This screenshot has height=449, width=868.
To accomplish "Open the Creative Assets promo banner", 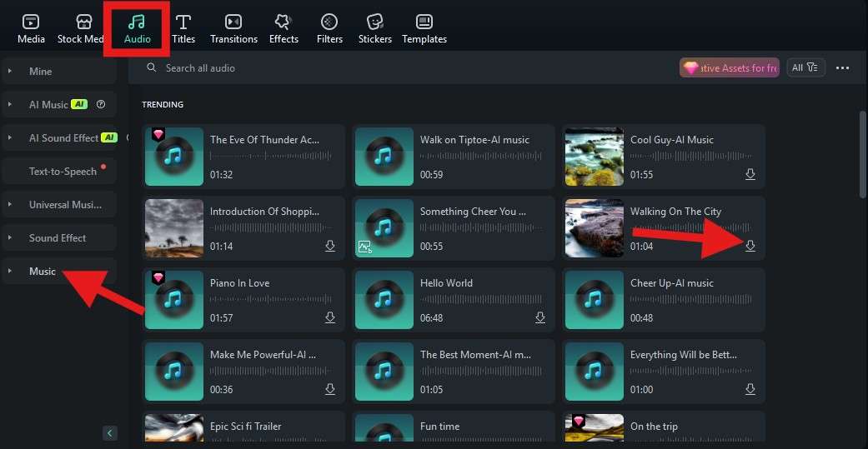I will point(729,67).
